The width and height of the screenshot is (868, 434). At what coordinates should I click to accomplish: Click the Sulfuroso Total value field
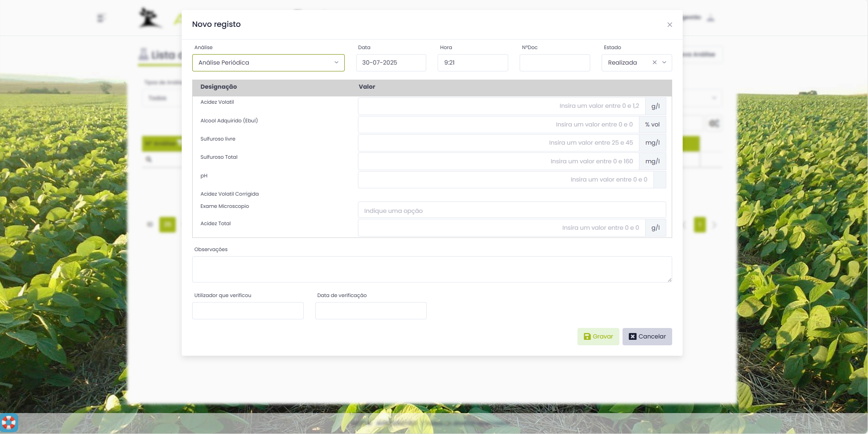pos(498,161)
